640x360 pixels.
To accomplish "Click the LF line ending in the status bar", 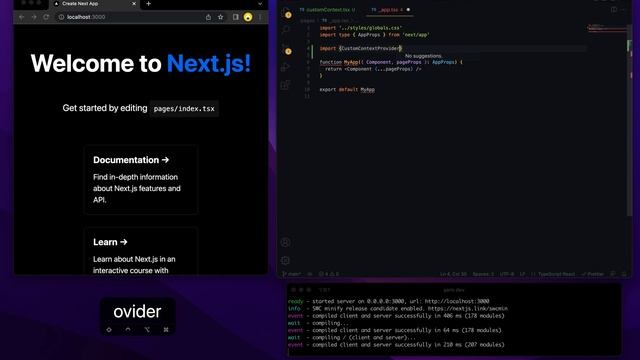I will coord(522,274).
